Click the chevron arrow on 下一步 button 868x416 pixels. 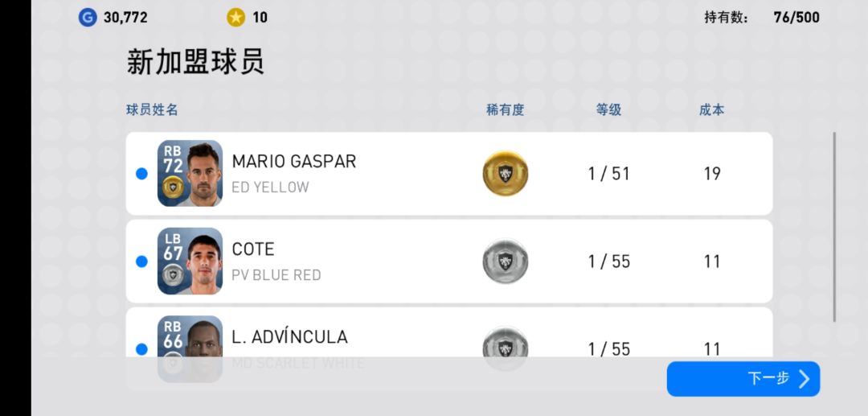point(804,379)
